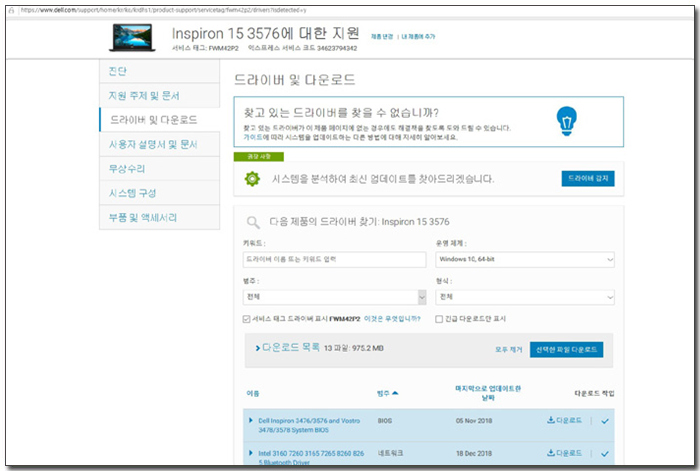
Task: Click the 05 Nov 2018 date cell
Action: click(x=474, y=421)
